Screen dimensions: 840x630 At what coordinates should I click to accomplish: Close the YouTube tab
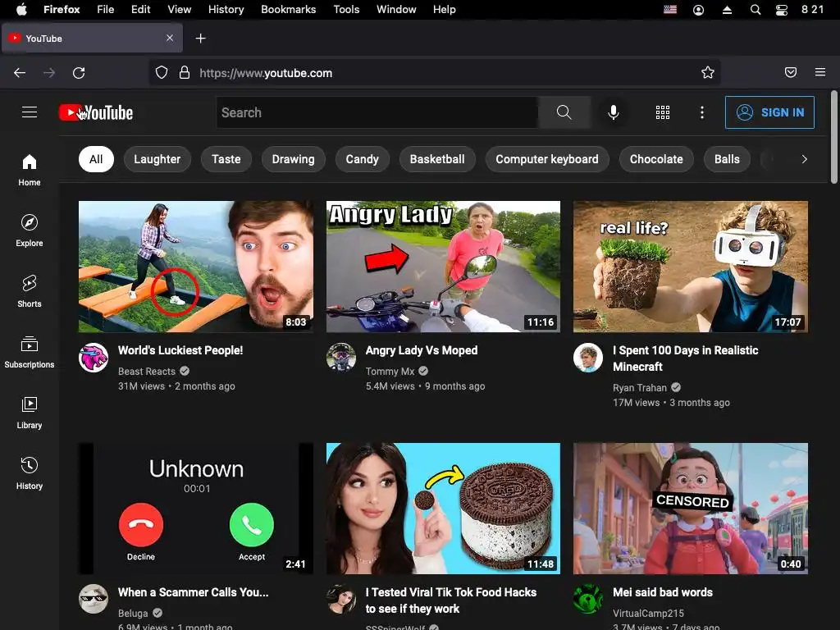(170, 38)
